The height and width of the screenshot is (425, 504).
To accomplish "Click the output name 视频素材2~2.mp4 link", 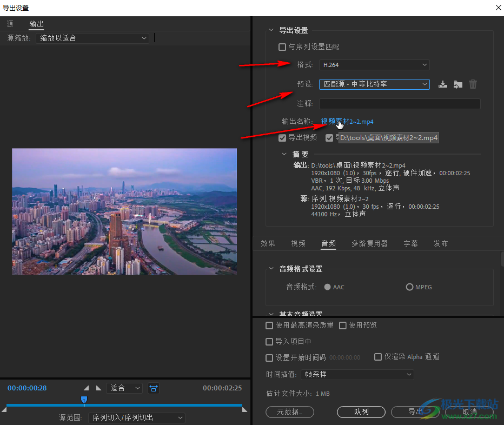I will tap(347, 122).
